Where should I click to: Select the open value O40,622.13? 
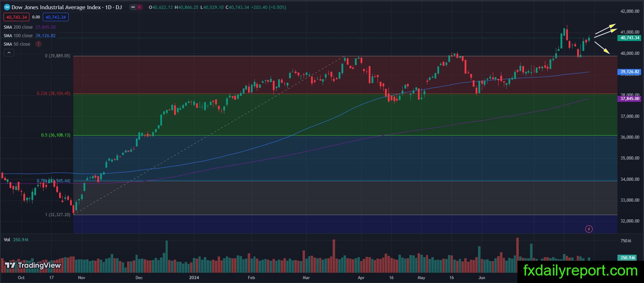click(x=161, y=7)
